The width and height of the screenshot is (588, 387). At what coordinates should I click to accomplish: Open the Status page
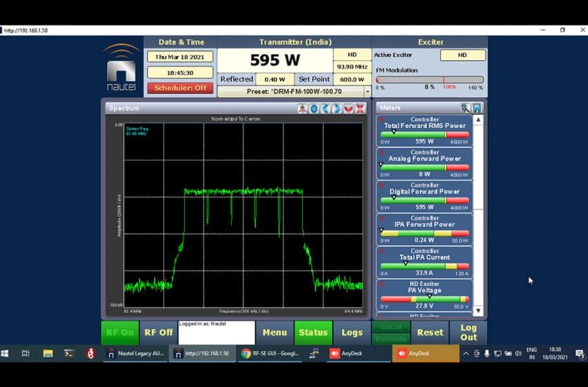313,332
